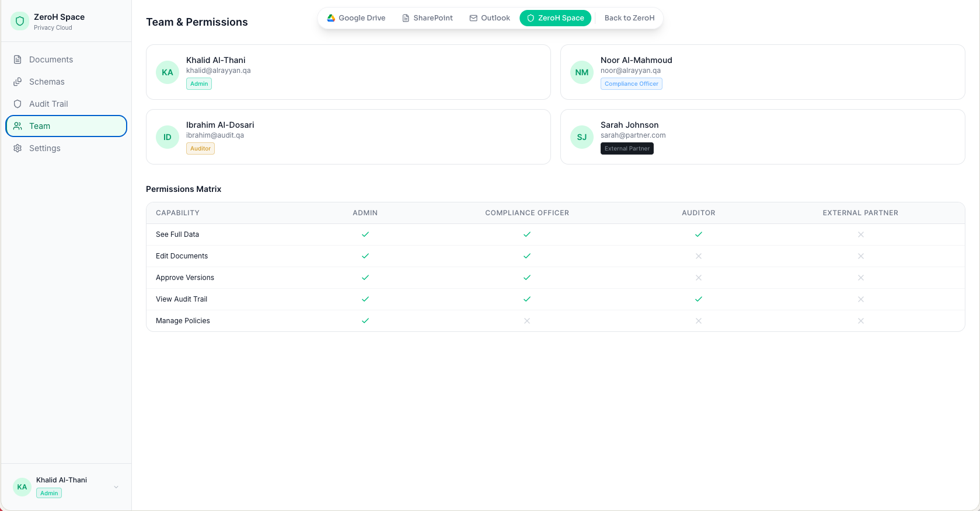Switch to the SharePoint tab

[427, 18]
